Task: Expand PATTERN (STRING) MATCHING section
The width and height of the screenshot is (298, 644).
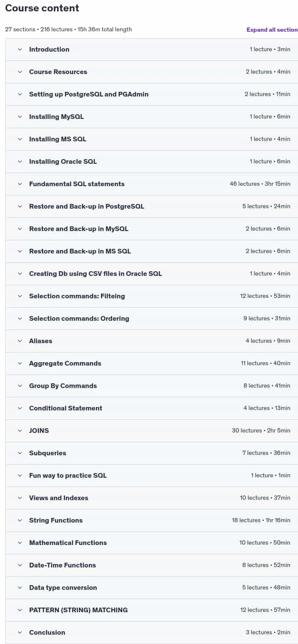Action: 152,610
